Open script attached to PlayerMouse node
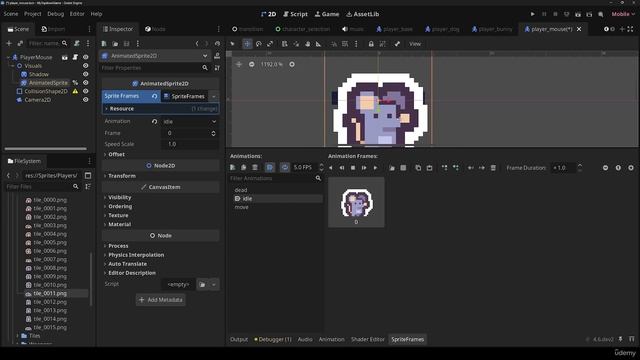This screenshot has width=640, height=360. pyautogui.click(x=75, y=58)
